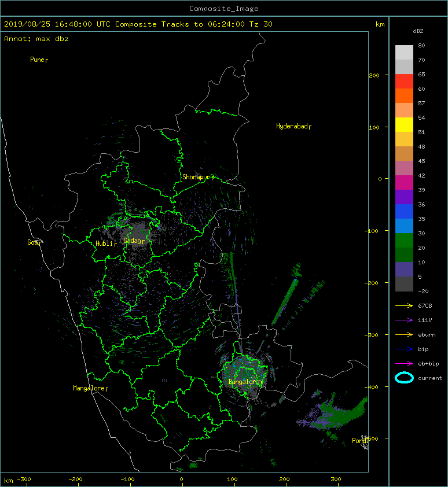448x487 pixels.
Task: Click the '-400' tick on vertical axis
Action: pyautogui.click(x=371, y=387)
